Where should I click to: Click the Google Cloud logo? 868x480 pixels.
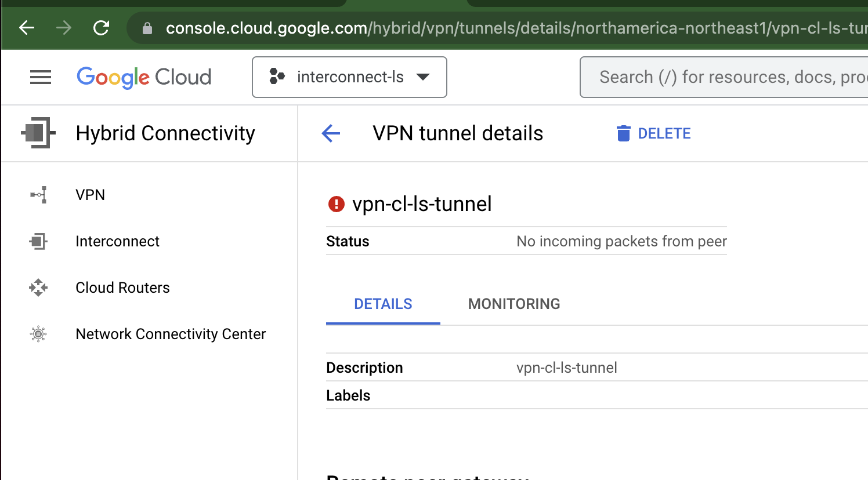[x=144, y=77]
